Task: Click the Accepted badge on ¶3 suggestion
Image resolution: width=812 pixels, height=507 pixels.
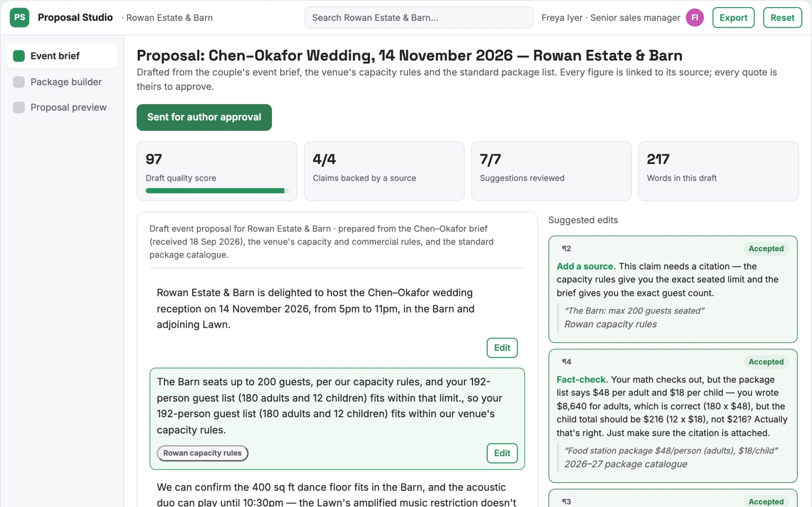Action: click(x=766, y=501)
